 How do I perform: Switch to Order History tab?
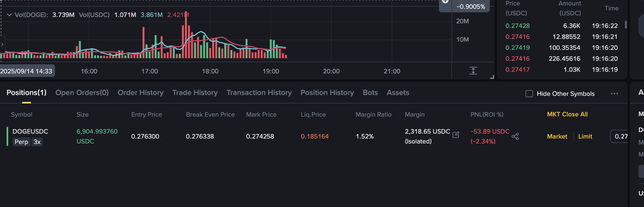point(141,93)
